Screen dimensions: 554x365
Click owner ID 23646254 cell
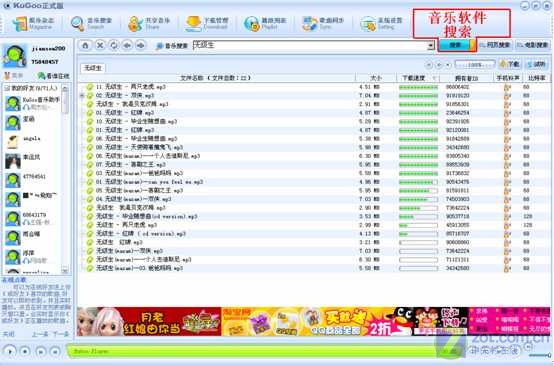tap(457, 113)
